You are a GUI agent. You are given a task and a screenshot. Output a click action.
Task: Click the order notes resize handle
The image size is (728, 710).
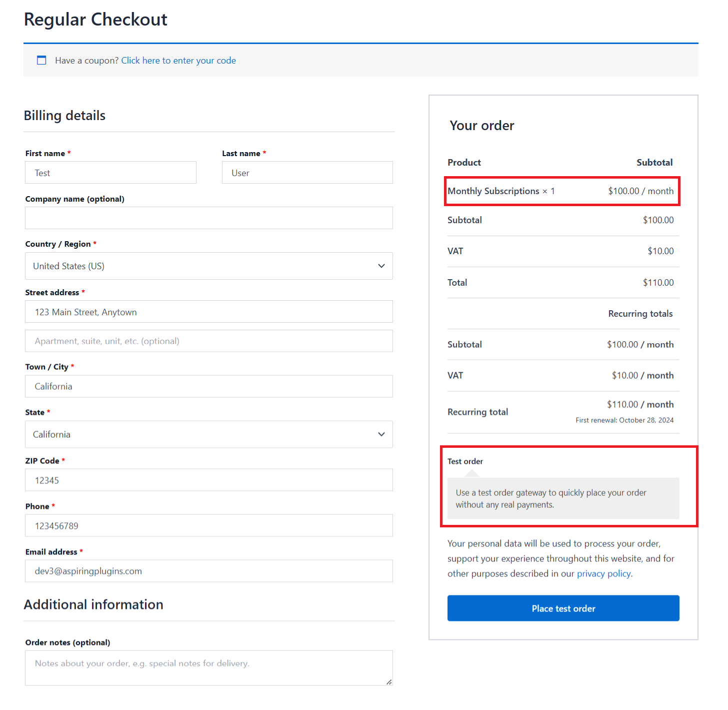389,682
